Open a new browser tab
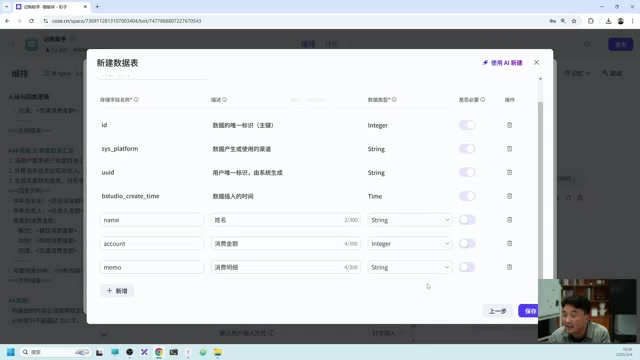This screenshot has width=640, height=360. (x=97, y=7)
